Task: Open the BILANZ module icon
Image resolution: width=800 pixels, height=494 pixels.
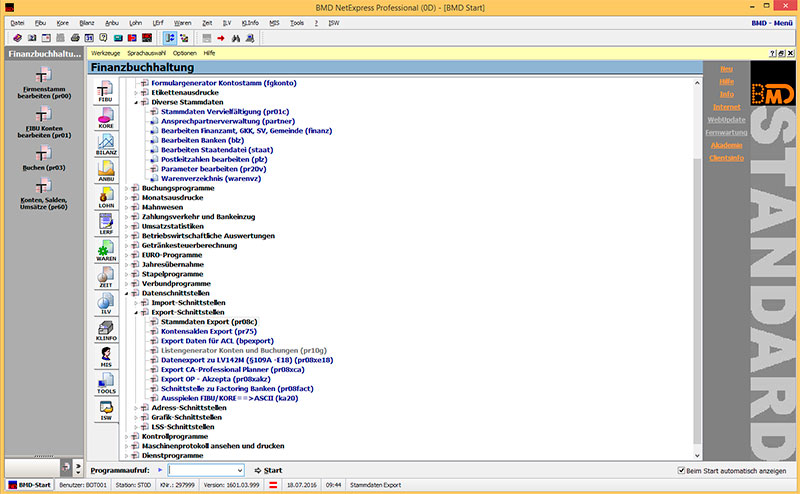Action: tap(105, 148)
